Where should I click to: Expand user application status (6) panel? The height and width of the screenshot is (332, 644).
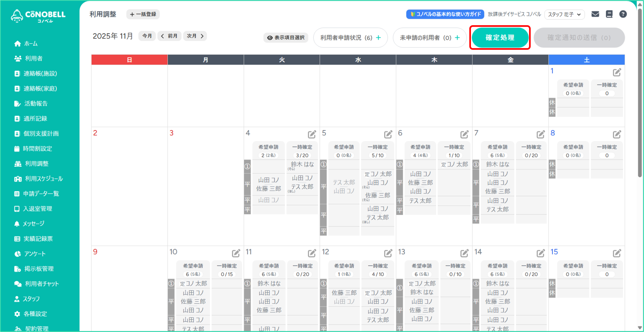pyautogui.click(x=350, y=38)
